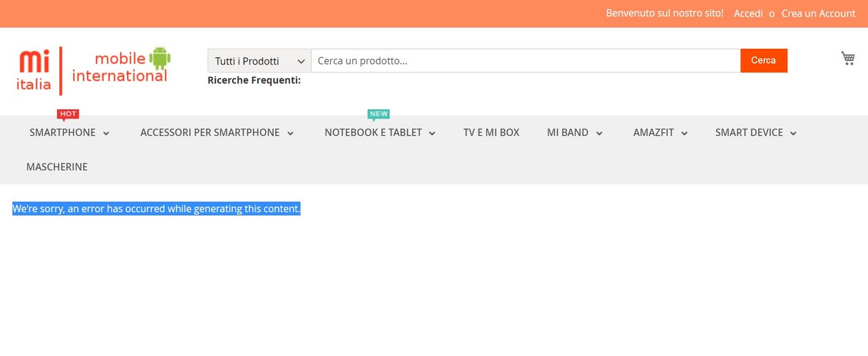The height and width of the screenshot is (356, 868).
Task: Open the Tutti i Prodotti category dropdown
Action: 260,61
